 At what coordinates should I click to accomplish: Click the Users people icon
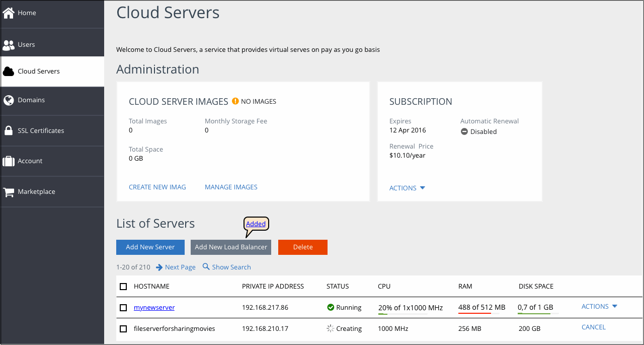point(9,45)
